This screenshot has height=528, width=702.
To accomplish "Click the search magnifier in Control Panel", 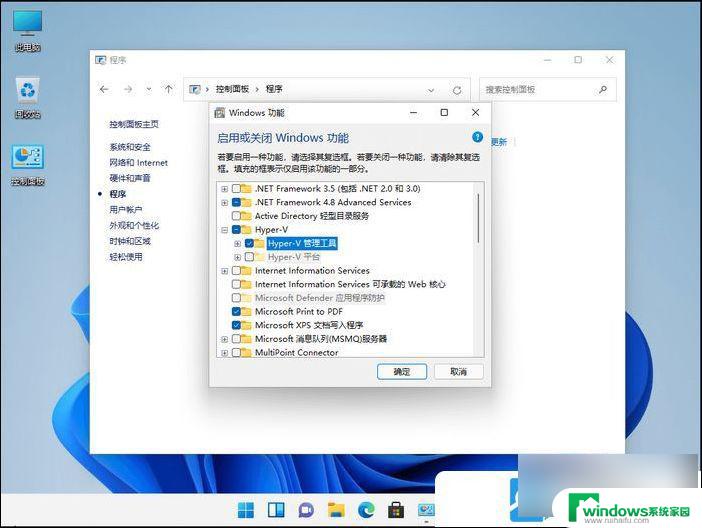I will pyautogui.click(x=603, y=90).
